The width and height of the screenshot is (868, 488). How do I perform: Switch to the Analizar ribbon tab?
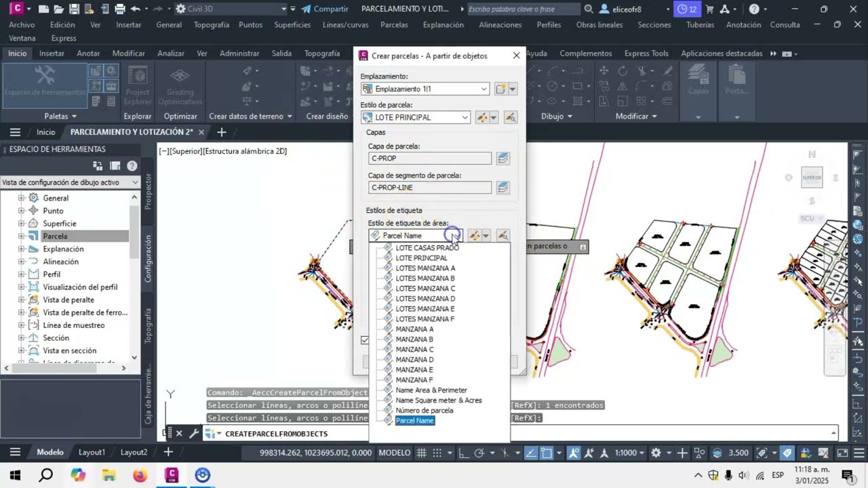tap(170, 54)
